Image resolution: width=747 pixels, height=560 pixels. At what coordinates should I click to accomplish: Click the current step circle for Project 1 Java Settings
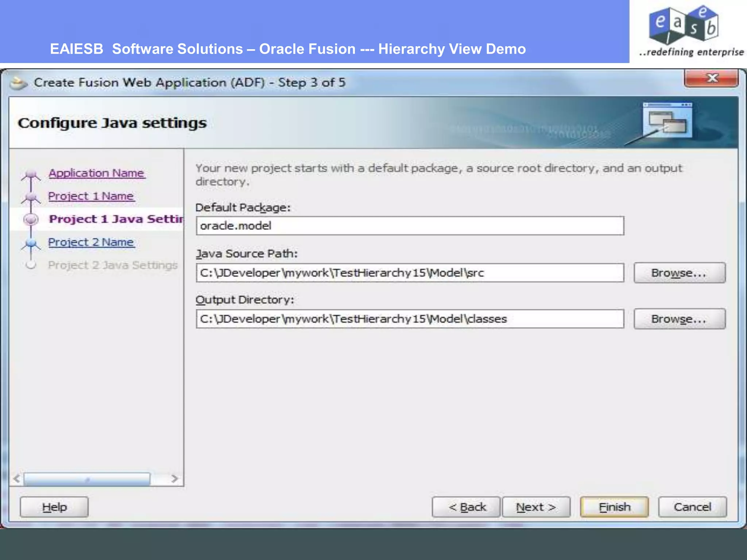(x=31, y=219)
